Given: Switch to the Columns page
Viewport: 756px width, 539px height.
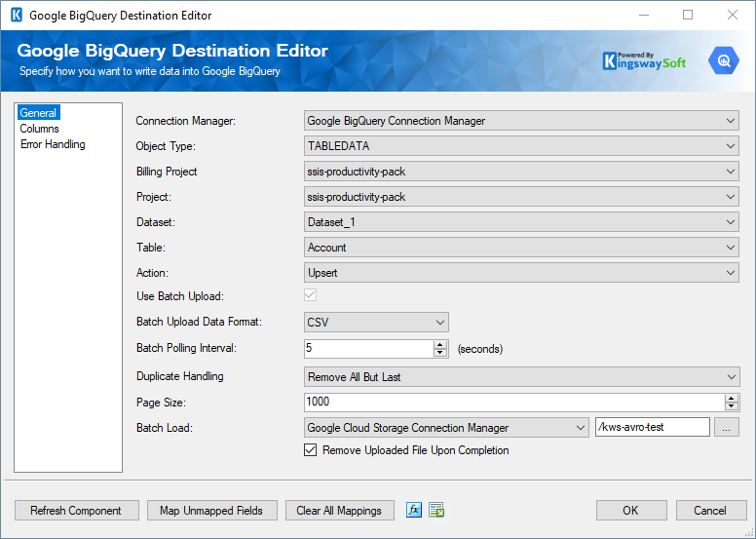Looking at the screenshot, I should point(39,129).
